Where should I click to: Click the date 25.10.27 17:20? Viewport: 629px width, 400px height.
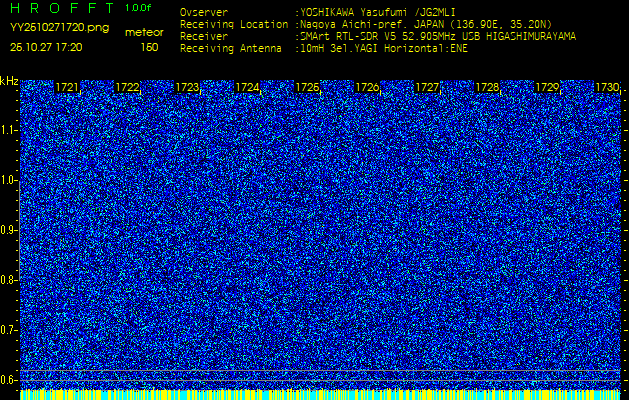click(46, 47)
